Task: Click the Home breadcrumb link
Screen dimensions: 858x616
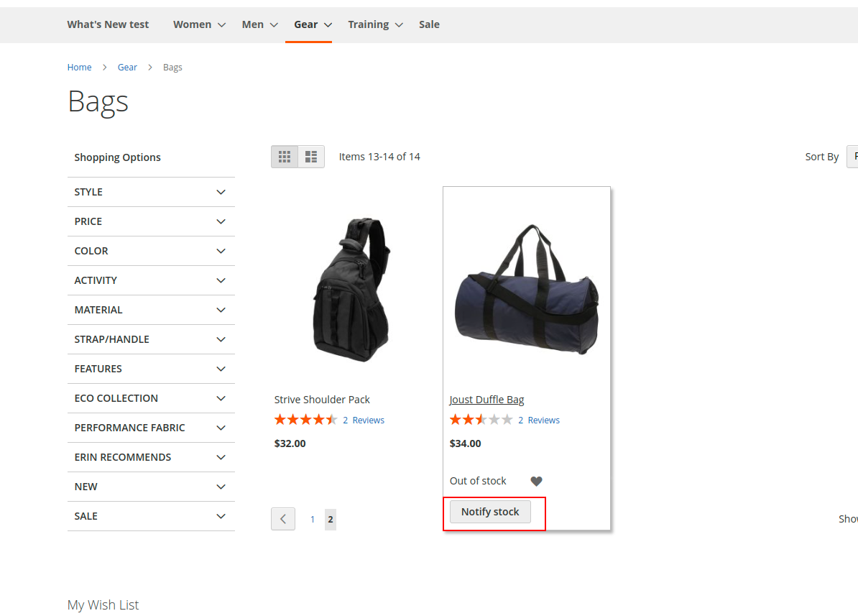Action: point(79,68)
